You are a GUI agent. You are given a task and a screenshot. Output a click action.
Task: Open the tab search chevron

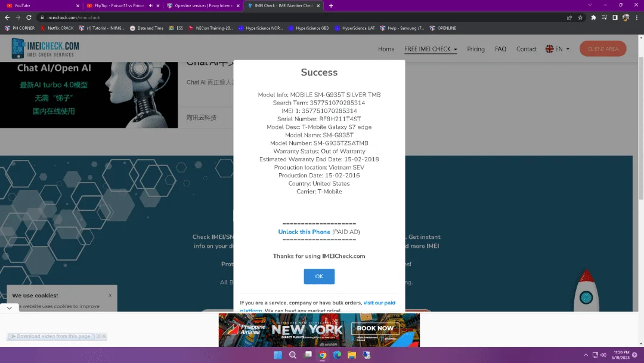tap(590, 5)
